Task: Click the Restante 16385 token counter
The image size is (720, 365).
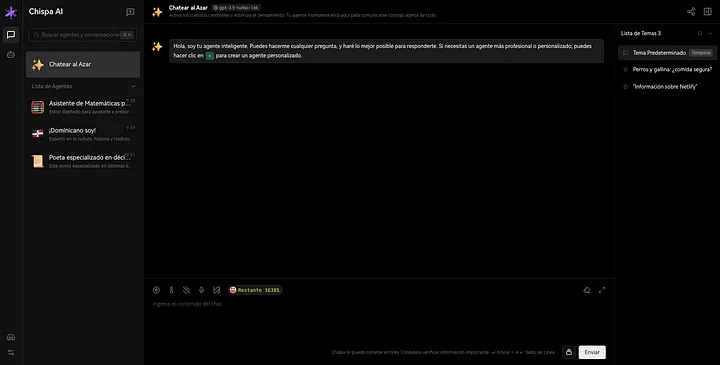Action: [x=255, y=290]
